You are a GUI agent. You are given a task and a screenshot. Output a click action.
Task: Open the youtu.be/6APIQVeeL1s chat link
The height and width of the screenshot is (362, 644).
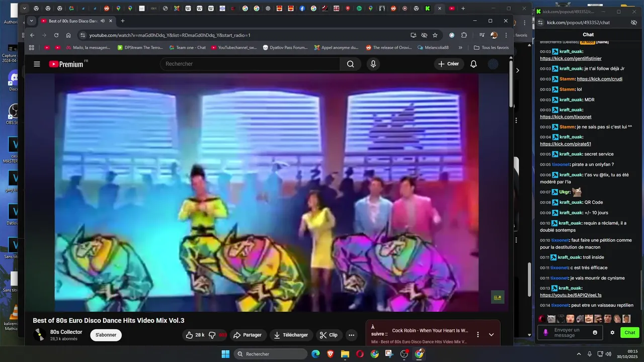571,295
